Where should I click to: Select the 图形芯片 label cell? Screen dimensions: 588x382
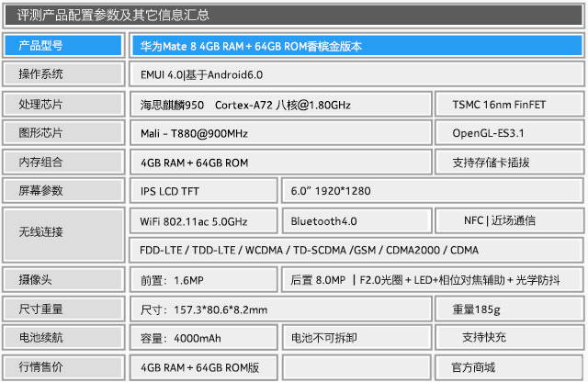point(63,133)
